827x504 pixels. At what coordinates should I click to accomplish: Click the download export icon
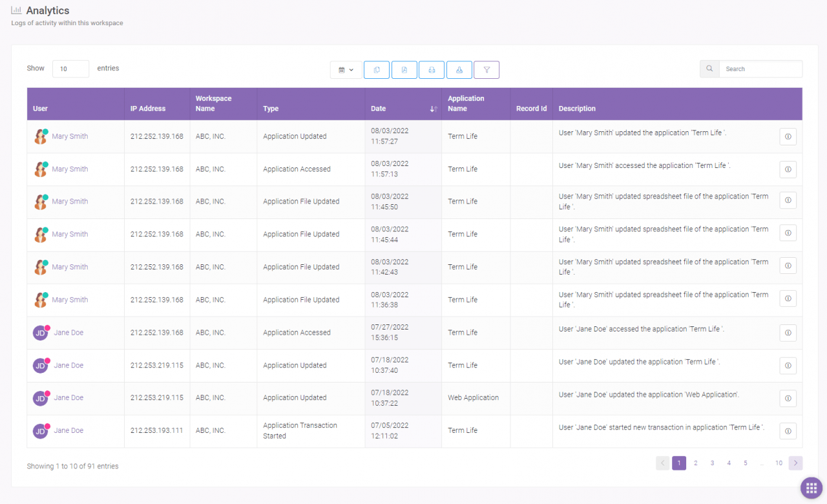pos(459,70)
